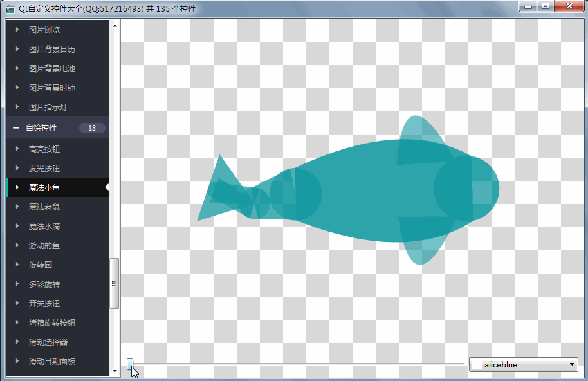Image resolution: width=588 pixels, height=381 pixels.
Task: Collapse the 自绘控件 group minus icon
Action: [16, 128]
